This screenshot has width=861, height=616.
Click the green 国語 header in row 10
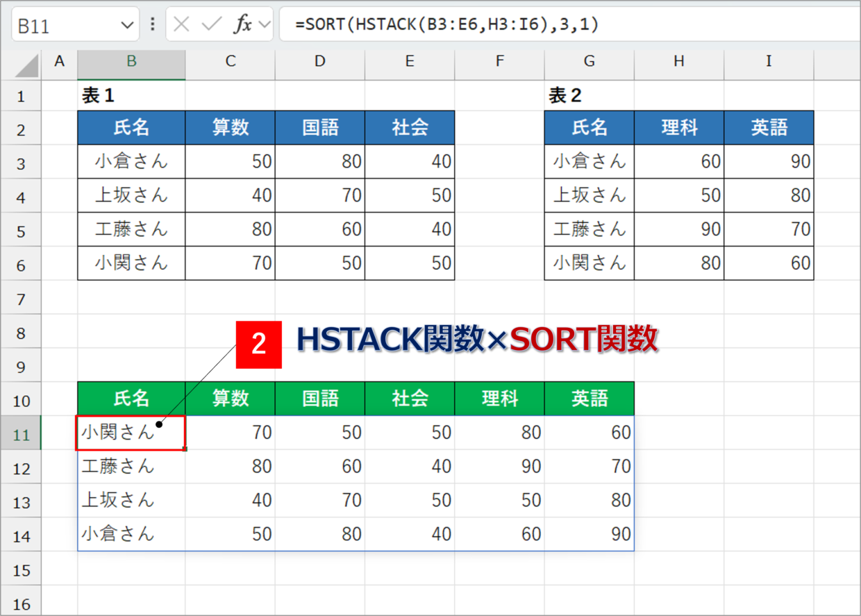click(x=319, y=399)
